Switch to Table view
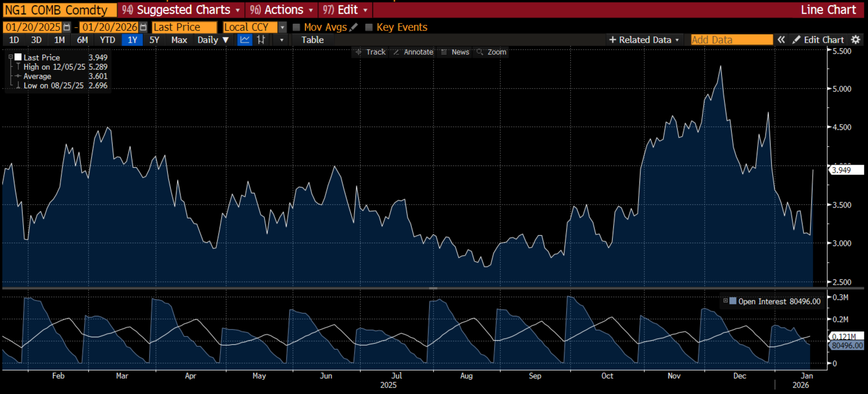The image size is (868, 394). [312, 40]
